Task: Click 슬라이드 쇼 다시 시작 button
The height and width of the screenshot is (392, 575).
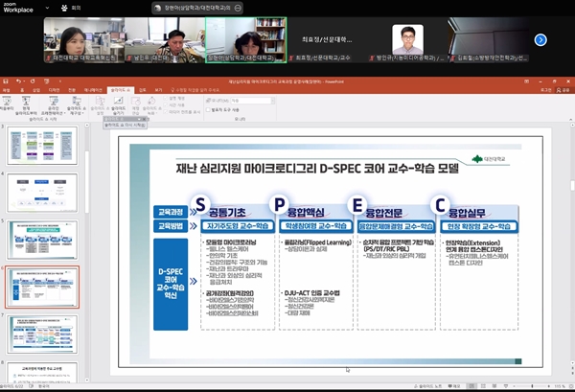Action: (x=125, y=125)
